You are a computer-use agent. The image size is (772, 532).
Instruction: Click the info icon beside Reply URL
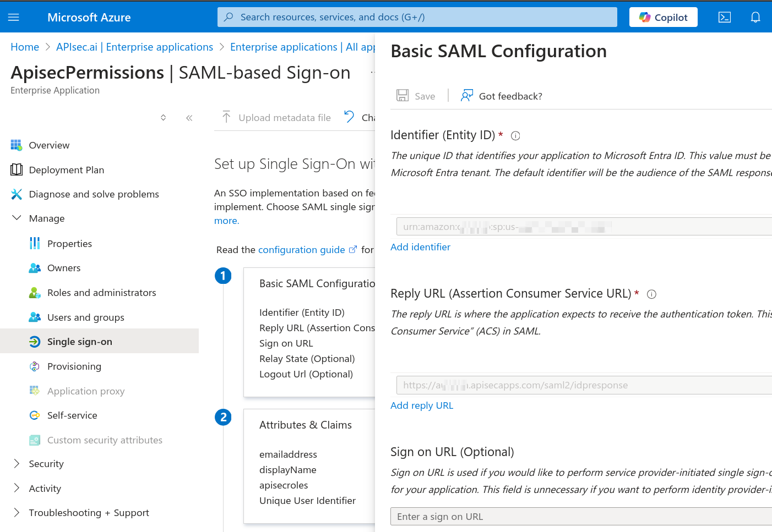(651, 294)
